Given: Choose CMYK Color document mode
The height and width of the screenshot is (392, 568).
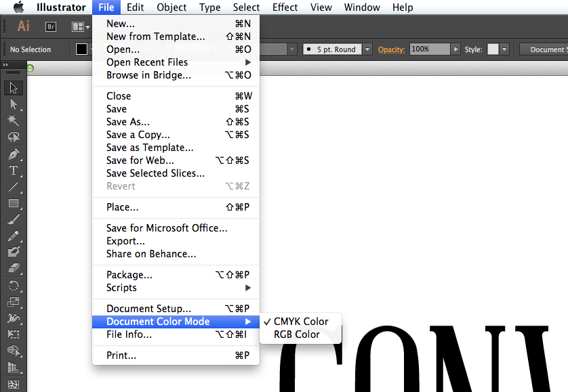Looking at the screenshot, I should coord(301,322).
